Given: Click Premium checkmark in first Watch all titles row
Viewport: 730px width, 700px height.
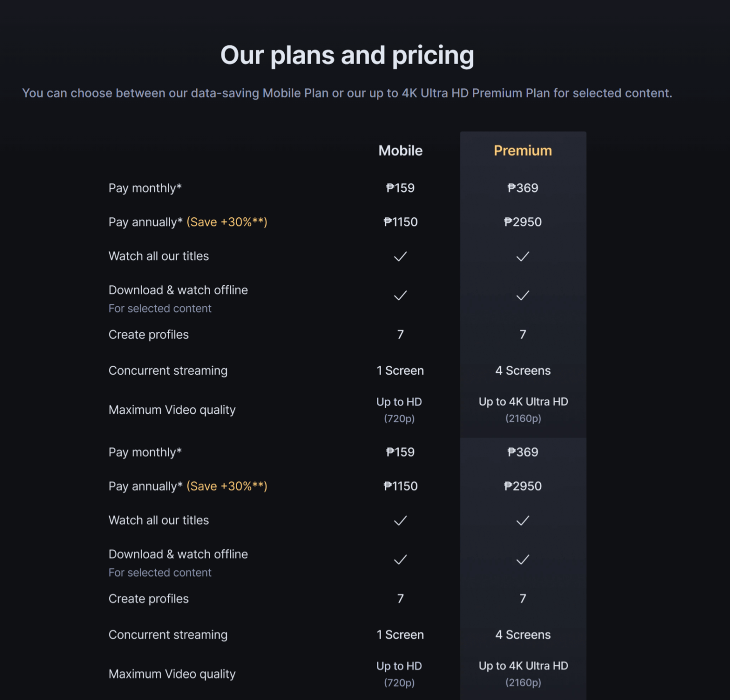Looking at the screenshot, I should (522, 256).
